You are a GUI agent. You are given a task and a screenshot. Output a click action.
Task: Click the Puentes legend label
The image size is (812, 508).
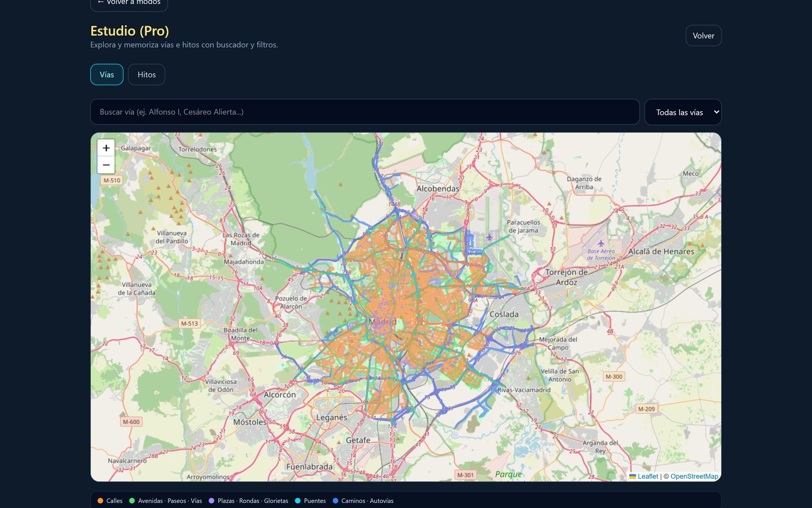pyautogui.click(x=315, y=501)
